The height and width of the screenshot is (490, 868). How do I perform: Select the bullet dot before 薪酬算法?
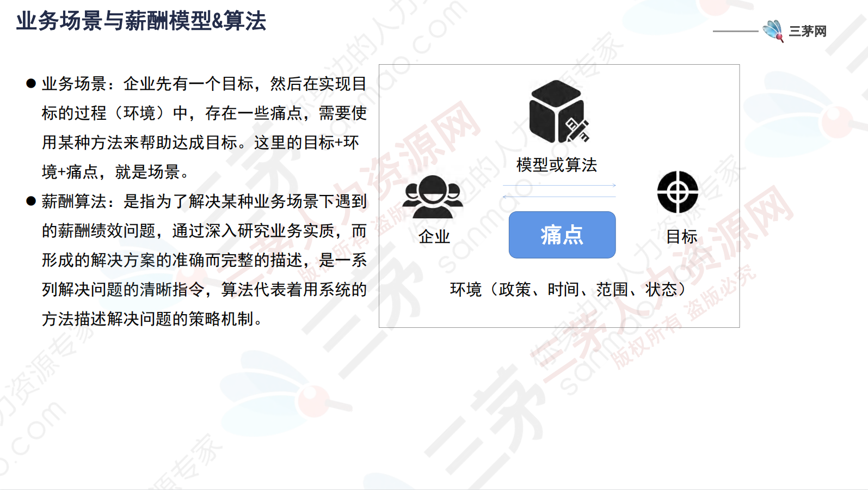coord(31,201)
